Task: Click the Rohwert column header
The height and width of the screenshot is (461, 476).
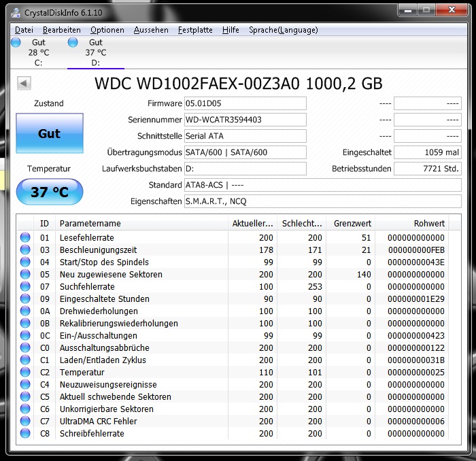Action: point(412,224)
